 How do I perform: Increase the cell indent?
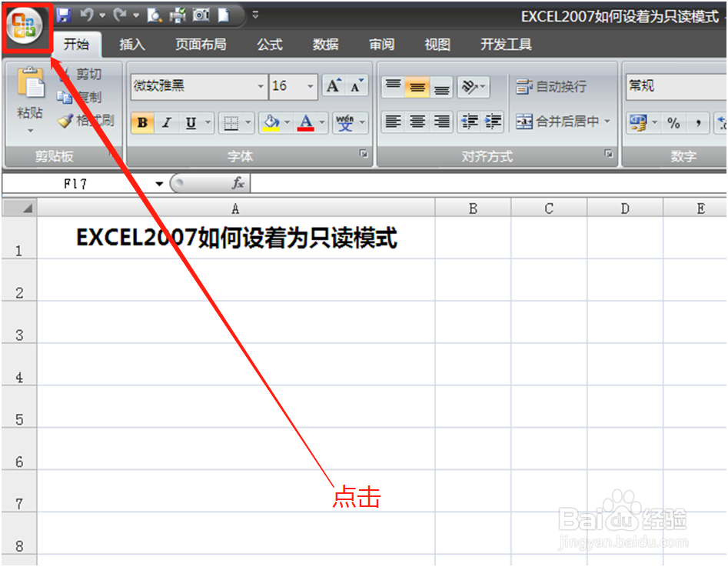pos(493,122)
